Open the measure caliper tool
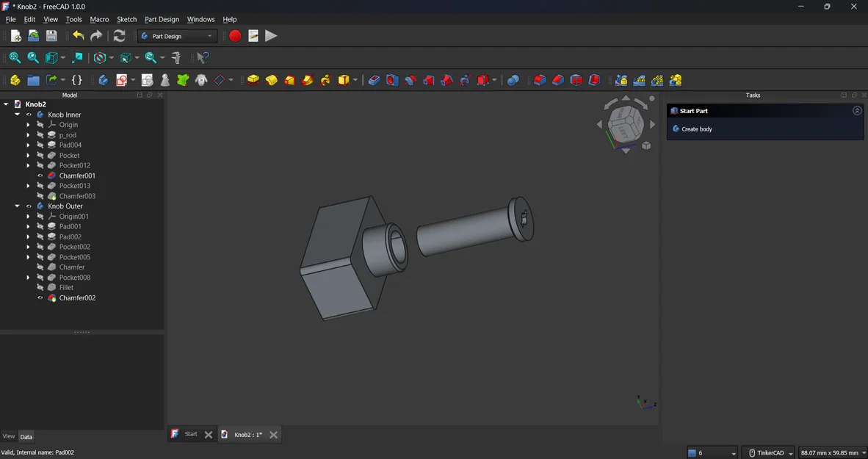The height and width of the screenshot is (459, 868). tap(176, 58)
